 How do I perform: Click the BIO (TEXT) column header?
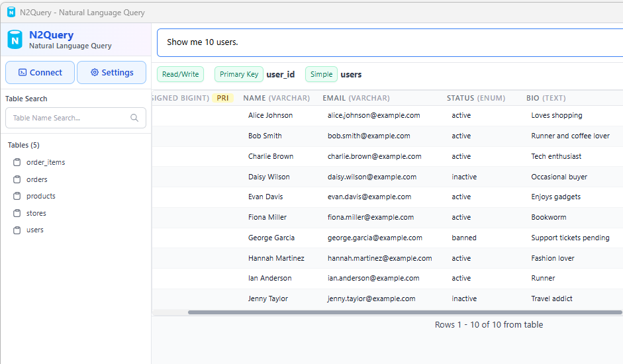[x=546, y=98]
